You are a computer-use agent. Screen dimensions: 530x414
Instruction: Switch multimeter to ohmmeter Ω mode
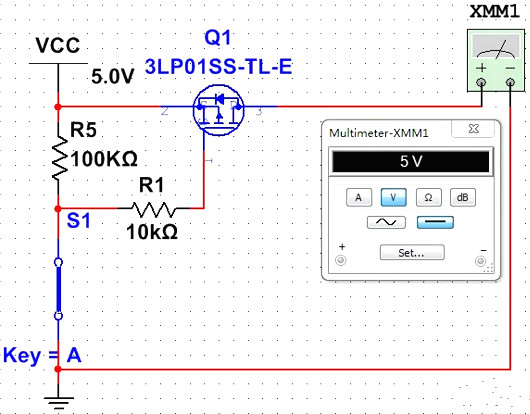(428, 197)
